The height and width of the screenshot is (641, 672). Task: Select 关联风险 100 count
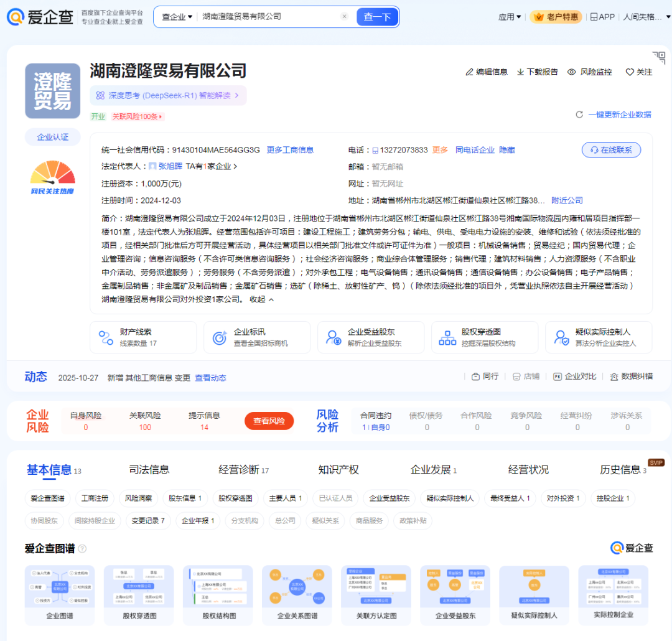tap(145, 421)
